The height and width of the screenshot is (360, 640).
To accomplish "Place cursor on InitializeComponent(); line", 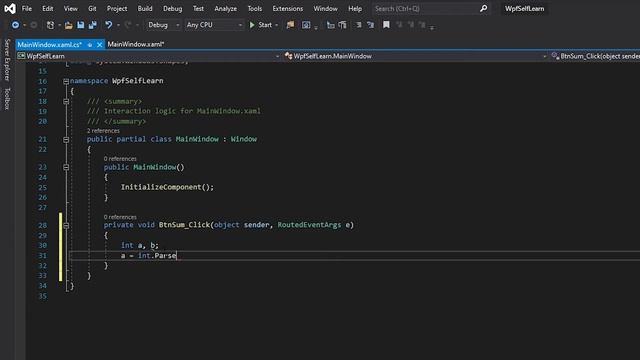I will click(167, 187).
